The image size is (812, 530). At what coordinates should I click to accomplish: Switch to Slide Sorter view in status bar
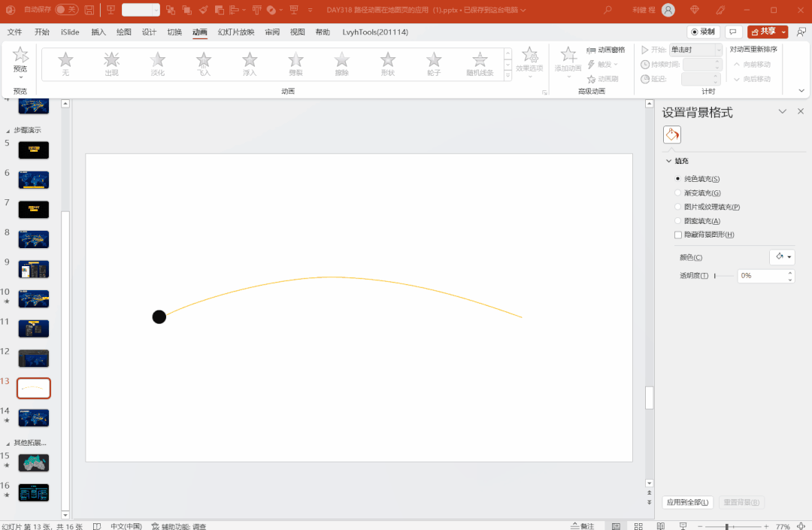(638, 526)
